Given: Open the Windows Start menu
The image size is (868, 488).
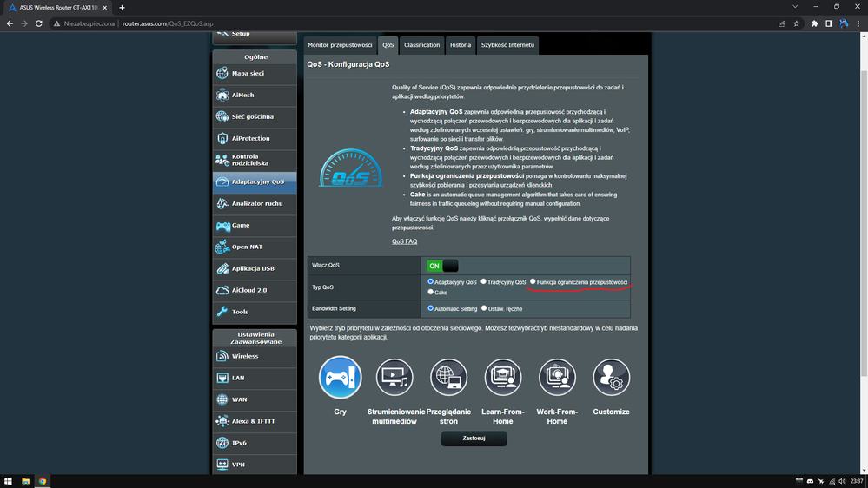Looking at the screenshot, I should [10, 480].
